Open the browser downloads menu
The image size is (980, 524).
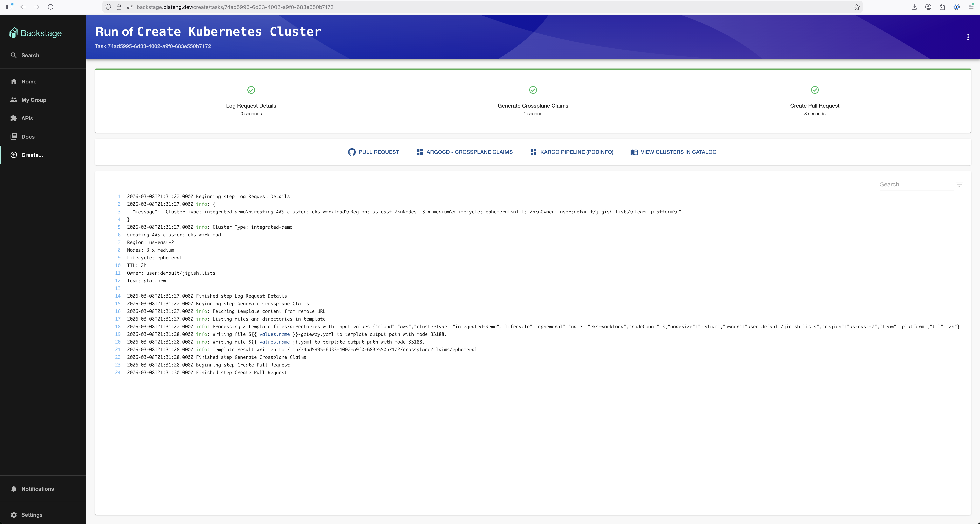(914, 7)
